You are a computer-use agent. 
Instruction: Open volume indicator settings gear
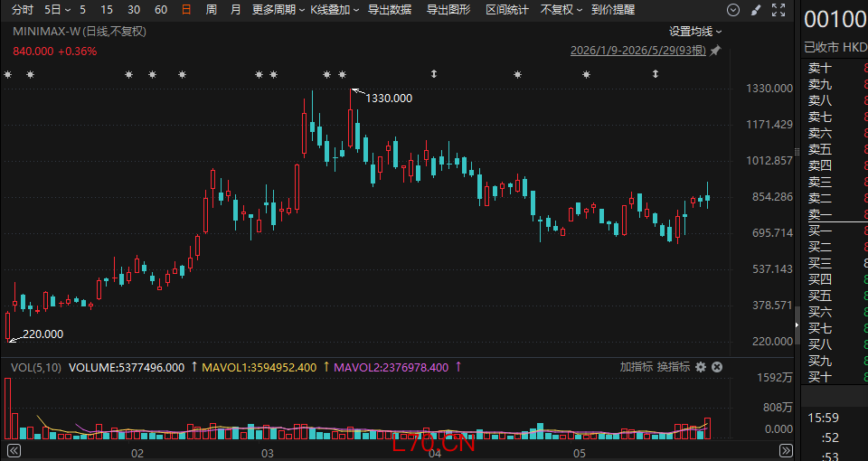701,367
